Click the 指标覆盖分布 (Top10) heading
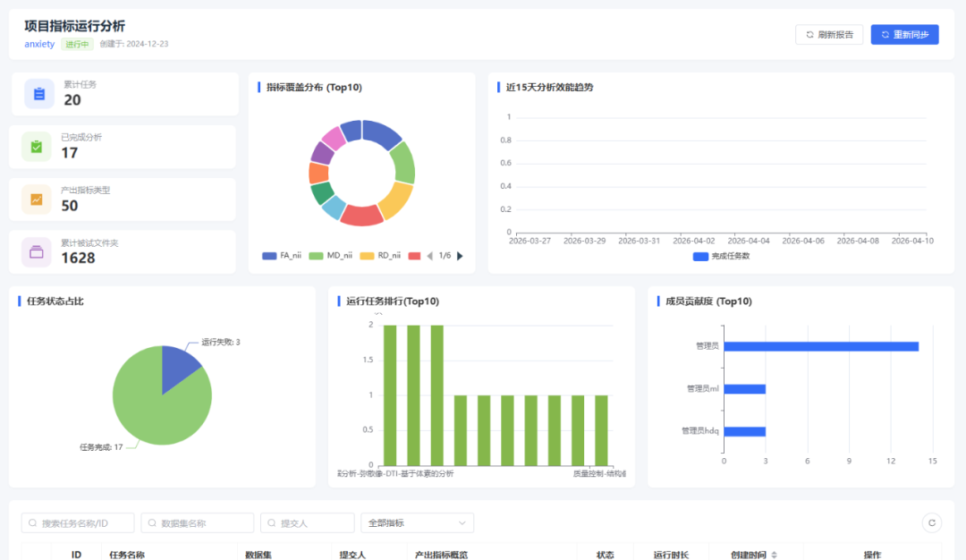 [x=314, y=88]
